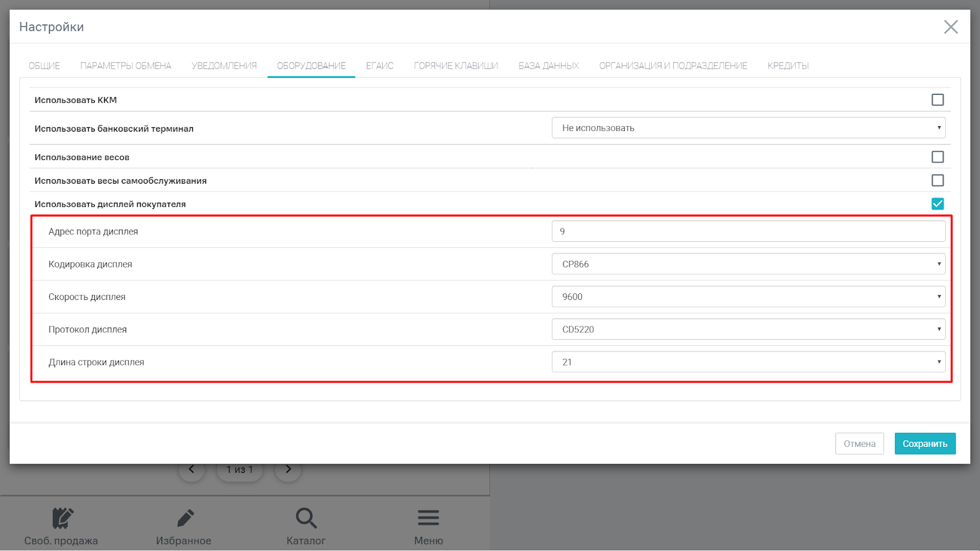Click the Отмена button
980x551 pixels.
click(x=859, y=444)
